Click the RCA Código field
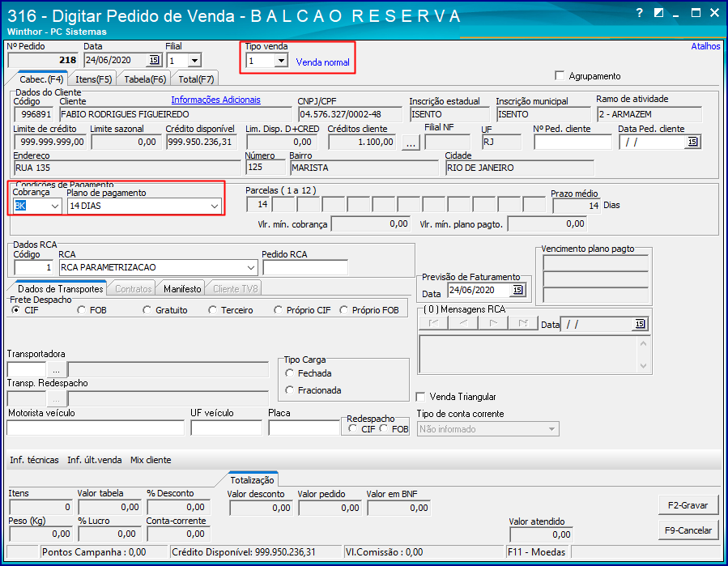Viewport: 728px width, 566px height. coord(34,267)
